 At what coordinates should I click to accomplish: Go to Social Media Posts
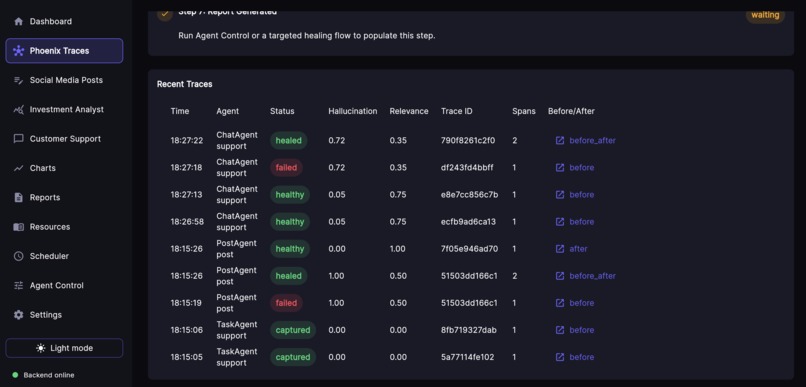click(x=64, y=80)
